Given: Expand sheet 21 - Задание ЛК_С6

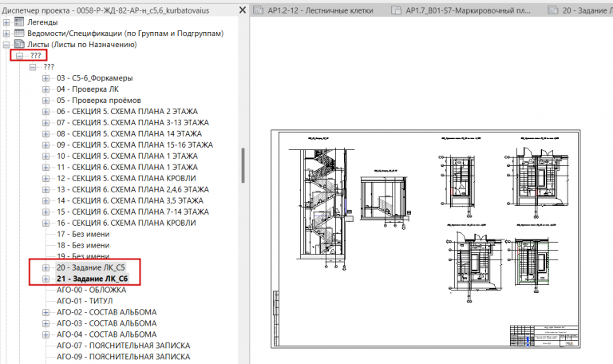Looking at the screenshot, I should point(46,279).
